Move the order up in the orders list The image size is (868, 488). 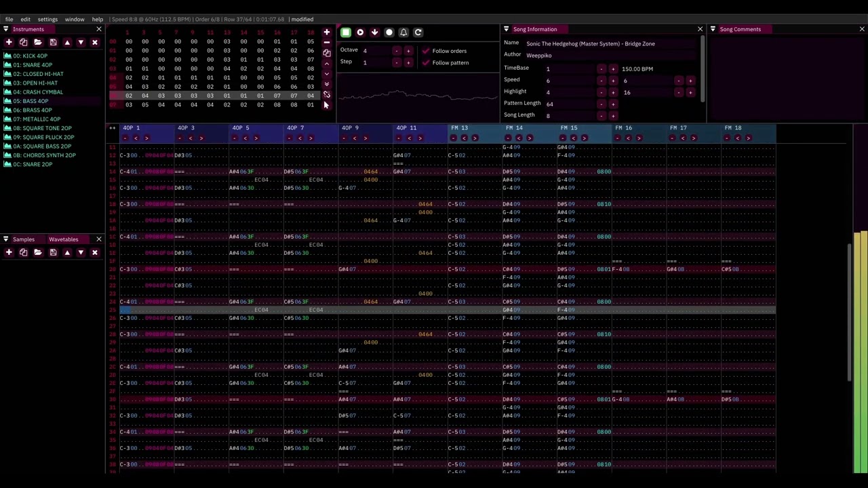[x=326, y=64]
